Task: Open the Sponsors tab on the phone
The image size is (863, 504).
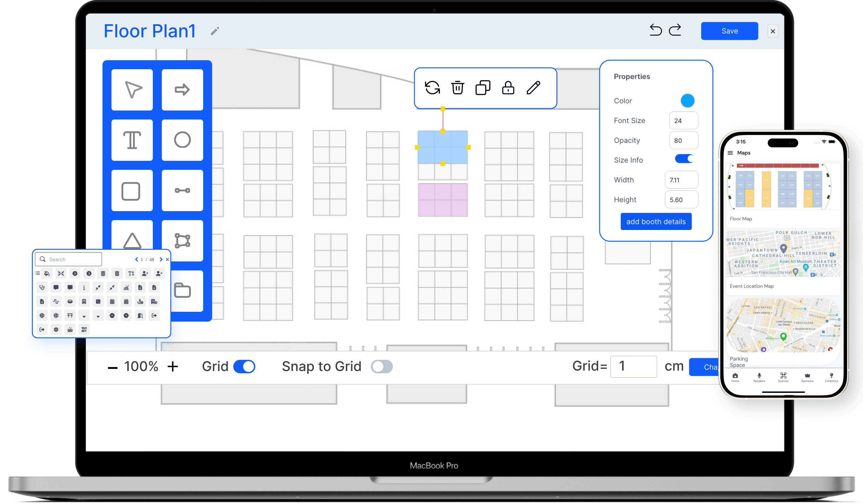Action: (x=807, y=377)
